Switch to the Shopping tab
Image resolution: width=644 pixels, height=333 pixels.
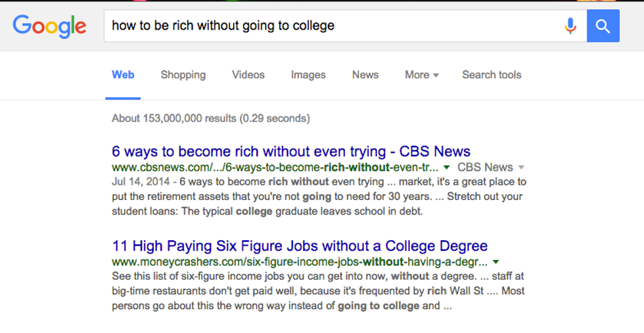click(x=183, y=75)
